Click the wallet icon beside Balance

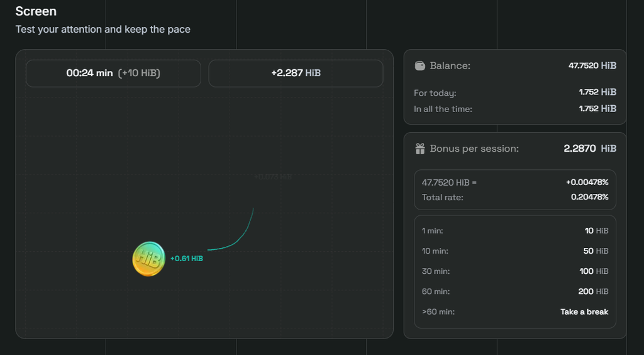click(419, 65)
